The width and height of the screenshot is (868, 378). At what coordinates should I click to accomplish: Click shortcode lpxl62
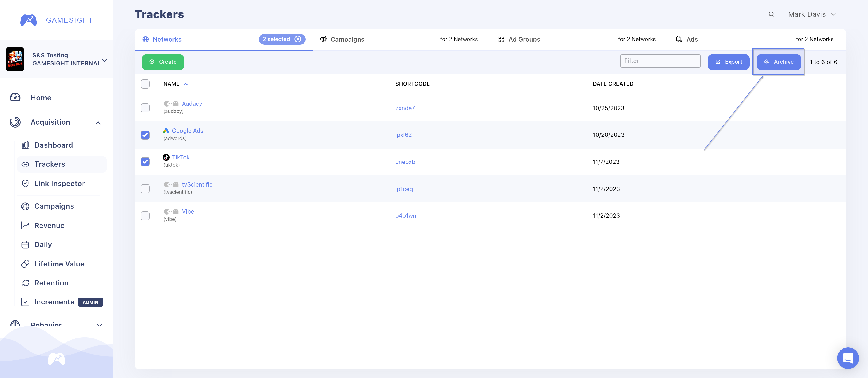pos(403,135)
